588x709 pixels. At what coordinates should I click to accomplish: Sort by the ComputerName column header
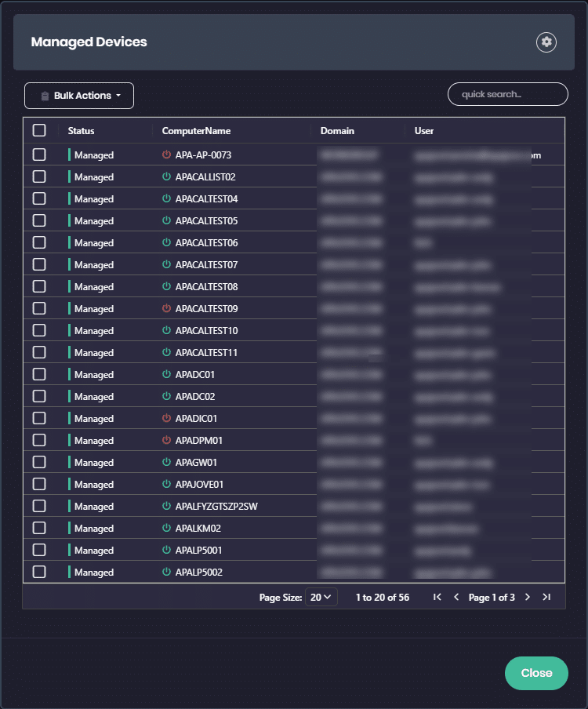196,131
